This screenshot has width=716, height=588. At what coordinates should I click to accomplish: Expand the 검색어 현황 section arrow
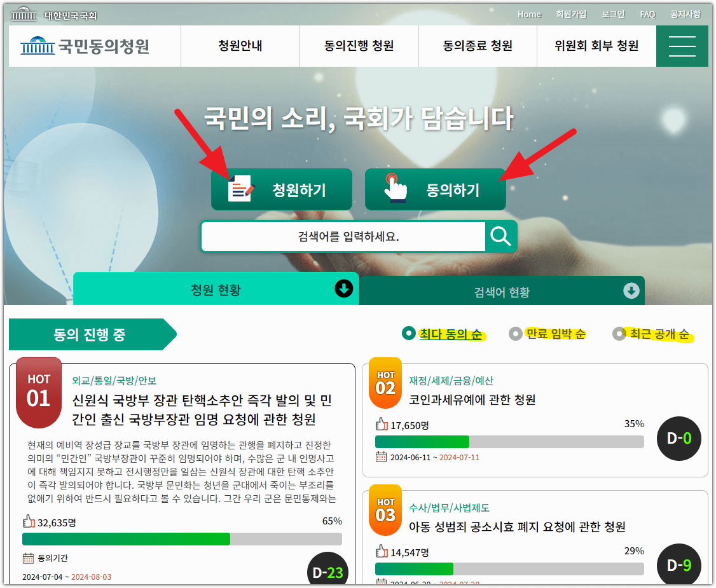click(x=631, y=291)
